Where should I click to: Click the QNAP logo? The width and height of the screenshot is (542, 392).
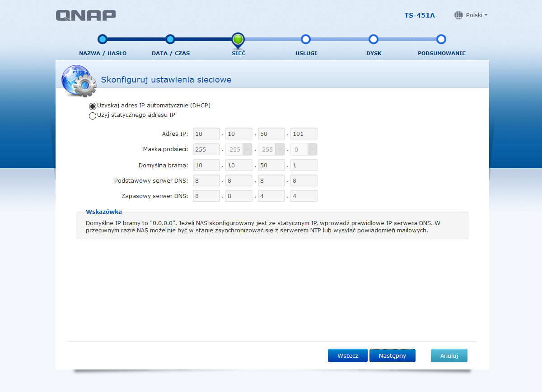(x=86, y=15)
